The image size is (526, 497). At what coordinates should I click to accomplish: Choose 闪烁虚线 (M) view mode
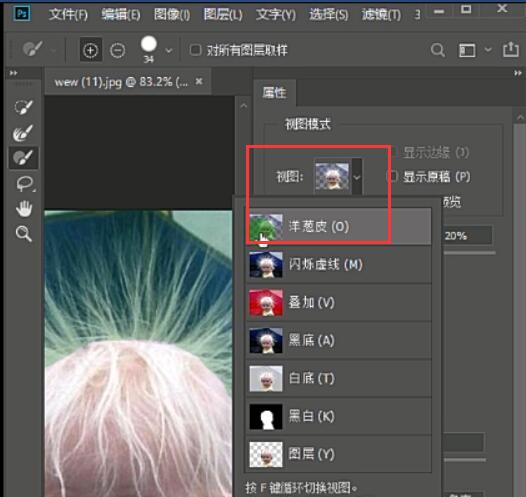(x=339, y=265)
